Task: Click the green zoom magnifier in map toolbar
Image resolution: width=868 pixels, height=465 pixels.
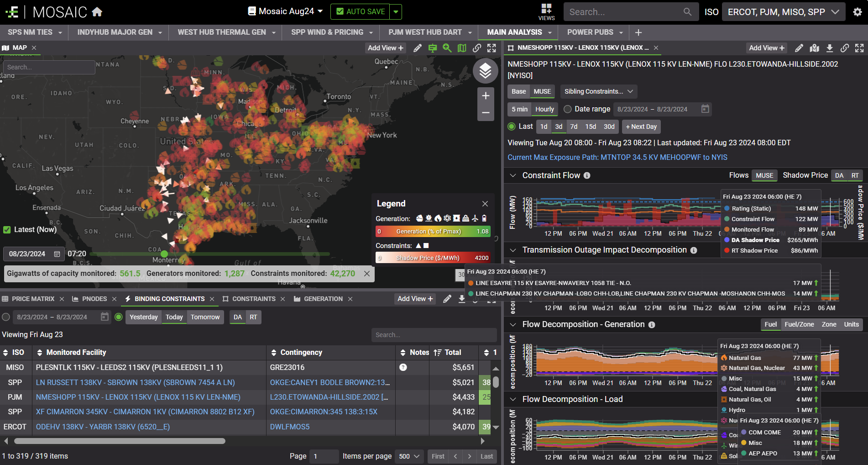Action: coord(447,48)
